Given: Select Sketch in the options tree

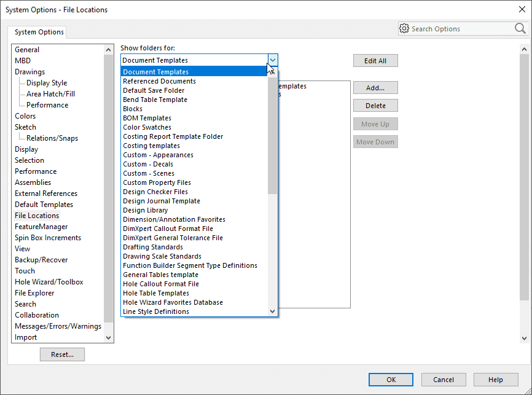Looking at the screenshot, I should 25,127.
